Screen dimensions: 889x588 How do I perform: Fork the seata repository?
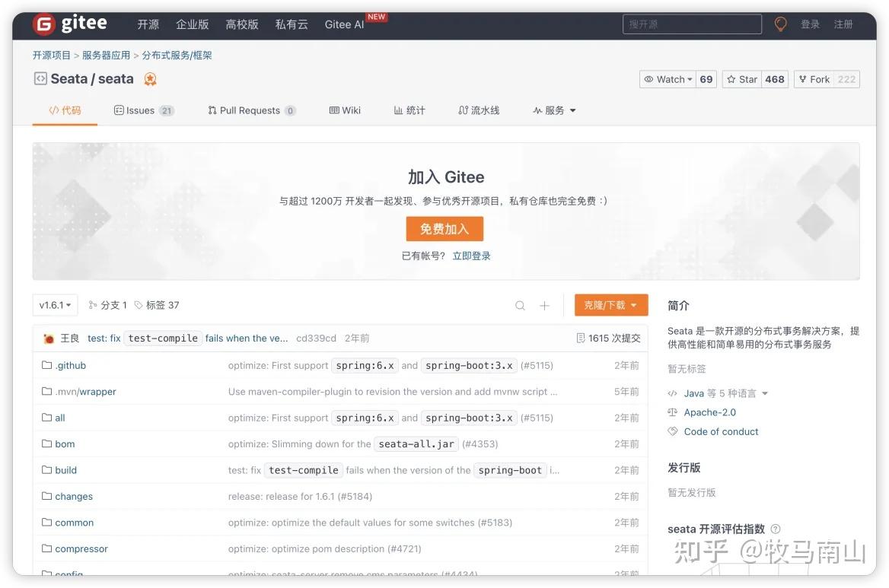click(814, 79)
